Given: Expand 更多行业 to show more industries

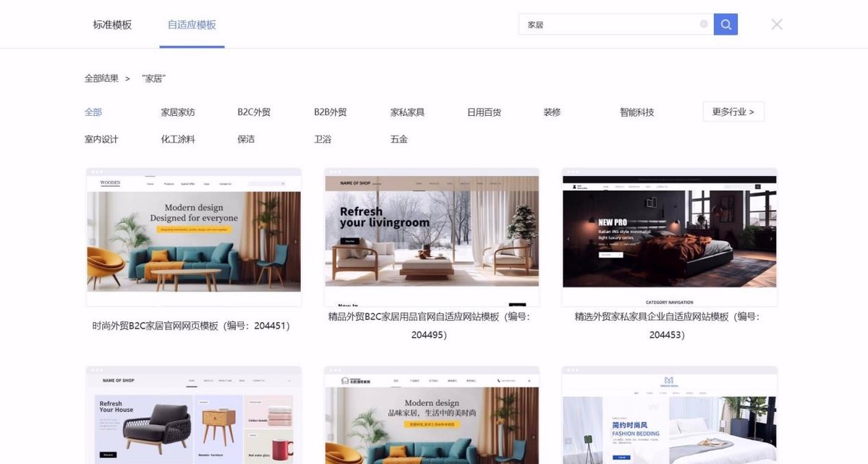Looking at the screenshot, I should tap(733, 111).
